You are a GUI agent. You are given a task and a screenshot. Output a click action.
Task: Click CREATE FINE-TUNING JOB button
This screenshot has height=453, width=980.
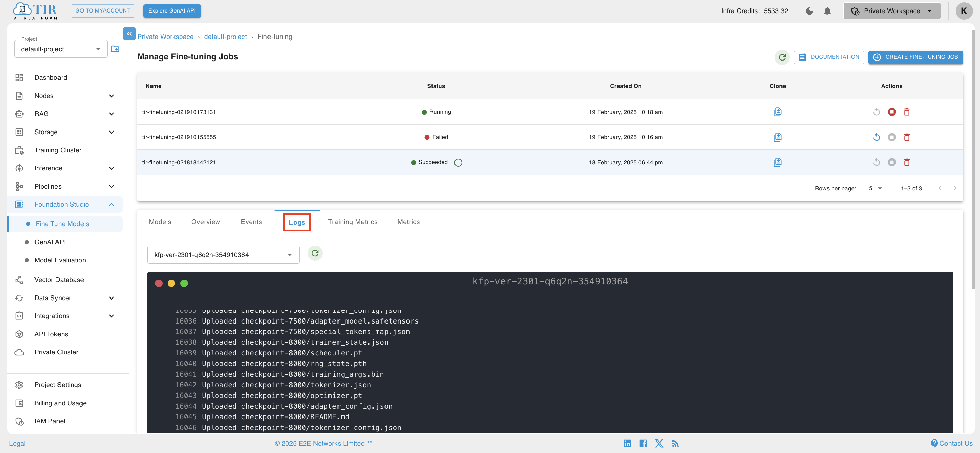[915, 57]
